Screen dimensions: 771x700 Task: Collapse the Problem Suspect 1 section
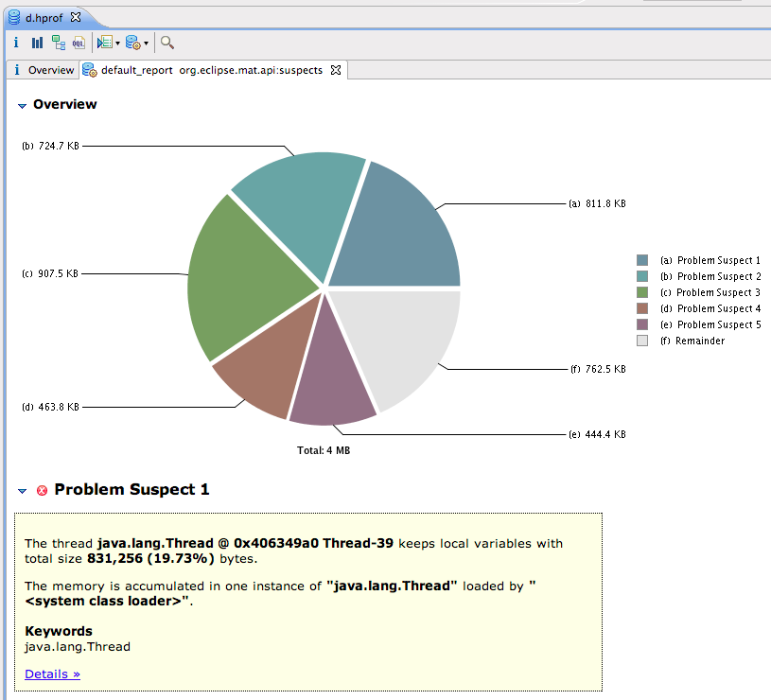tap(23, 491)
